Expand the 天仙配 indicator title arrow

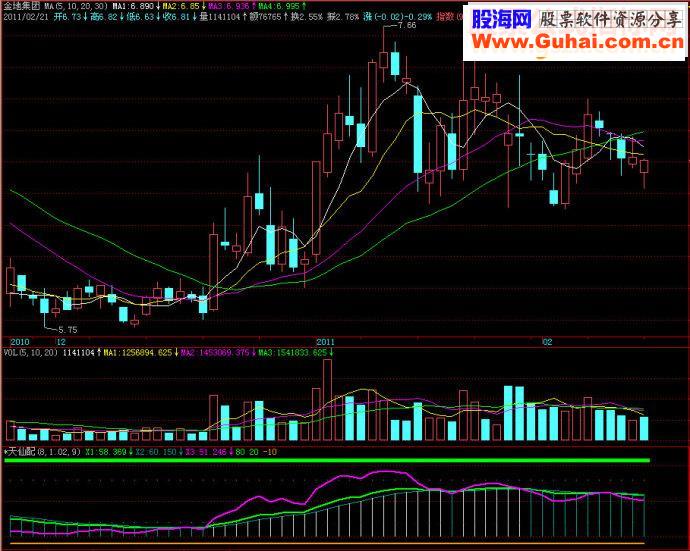coord(5,452)
